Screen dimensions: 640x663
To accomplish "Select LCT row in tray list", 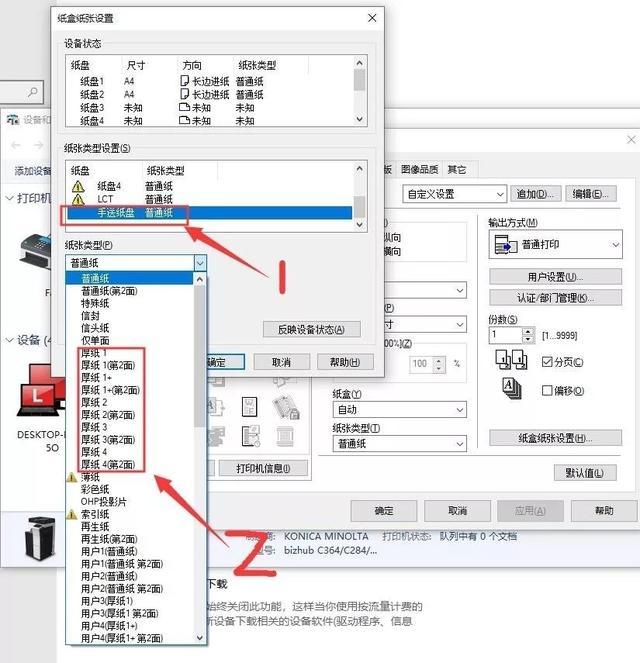I will 209,199.
